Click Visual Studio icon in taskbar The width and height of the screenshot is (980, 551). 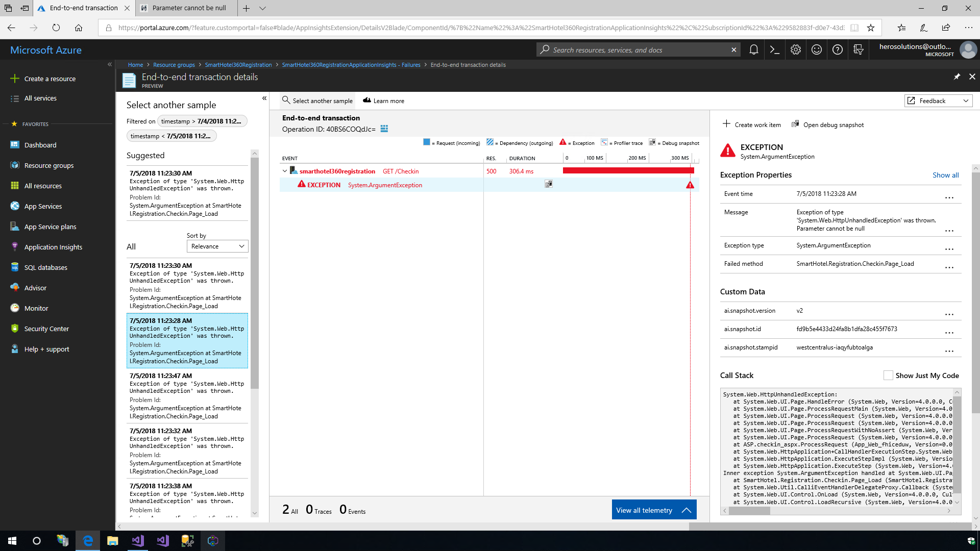(138, 541)
